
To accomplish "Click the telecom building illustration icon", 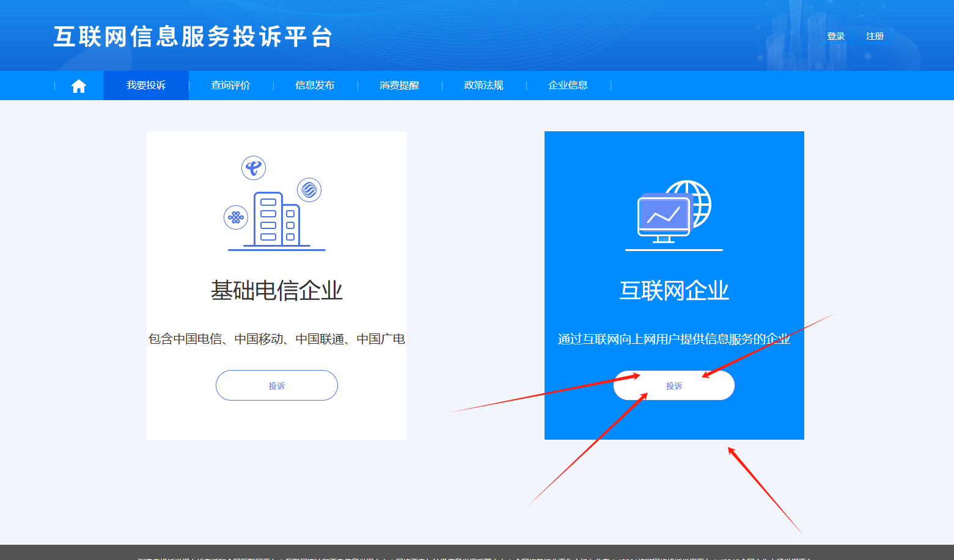I will click(x=276, y=217).
